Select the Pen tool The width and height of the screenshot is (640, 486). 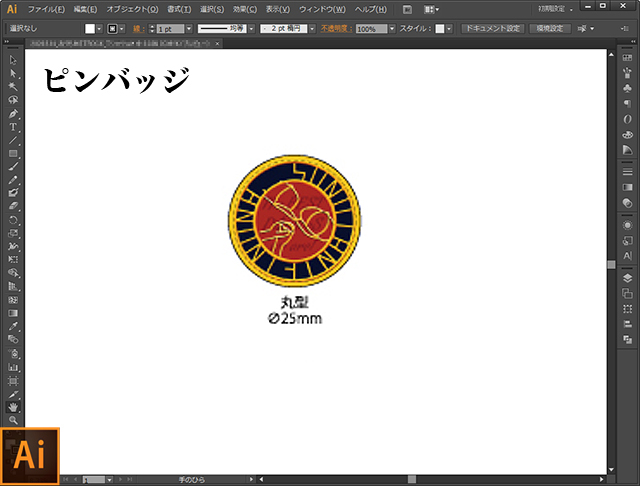(x=13, y=113)
